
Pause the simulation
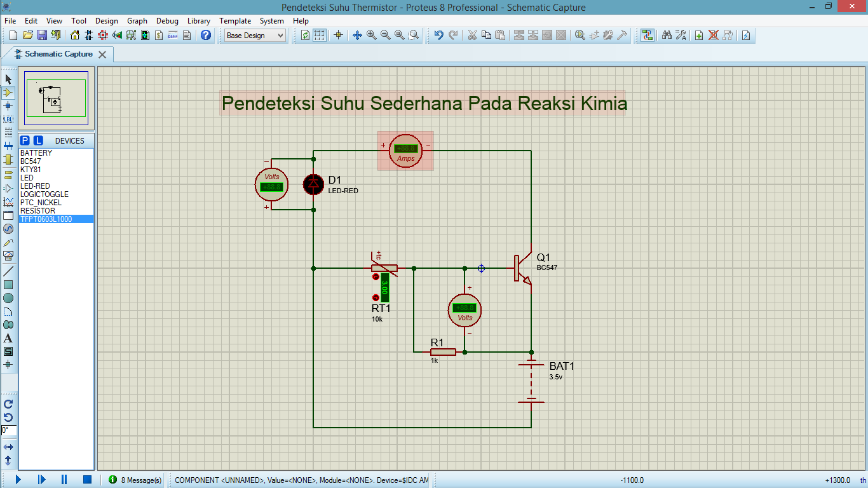(64, 480)
